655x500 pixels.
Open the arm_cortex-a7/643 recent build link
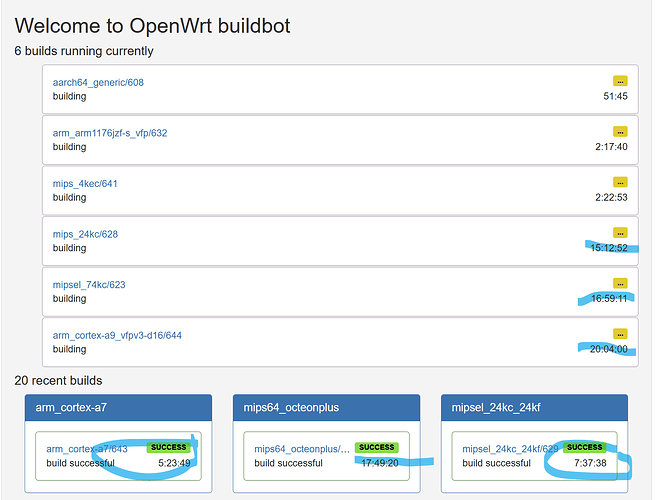(87, 449)
